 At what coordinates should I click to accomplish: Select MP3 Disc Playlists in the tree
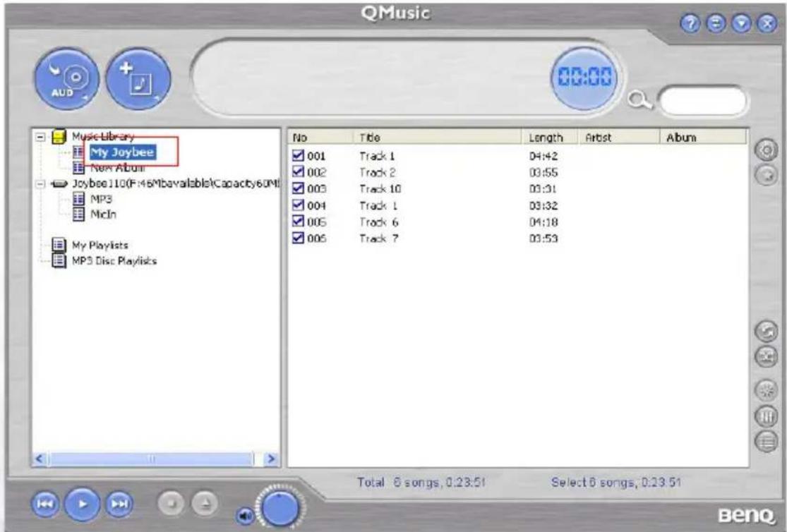114,260
